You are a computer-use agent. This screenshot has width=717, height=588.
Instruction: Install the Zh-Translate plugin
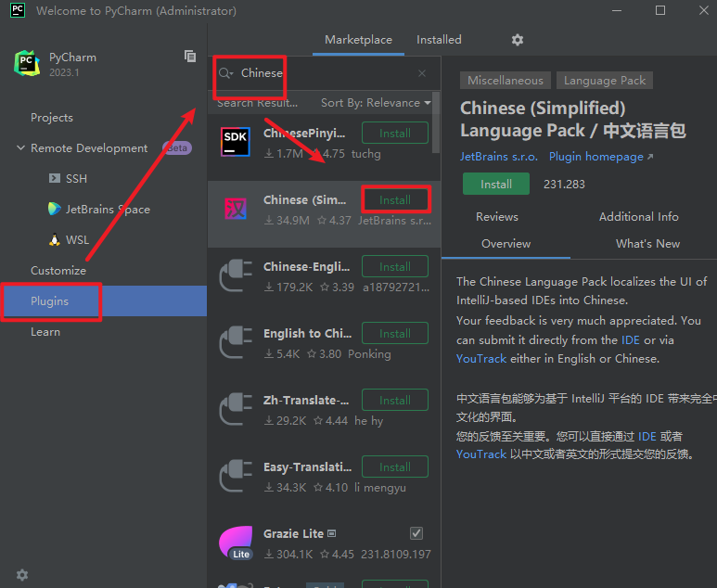pos(394,400)
